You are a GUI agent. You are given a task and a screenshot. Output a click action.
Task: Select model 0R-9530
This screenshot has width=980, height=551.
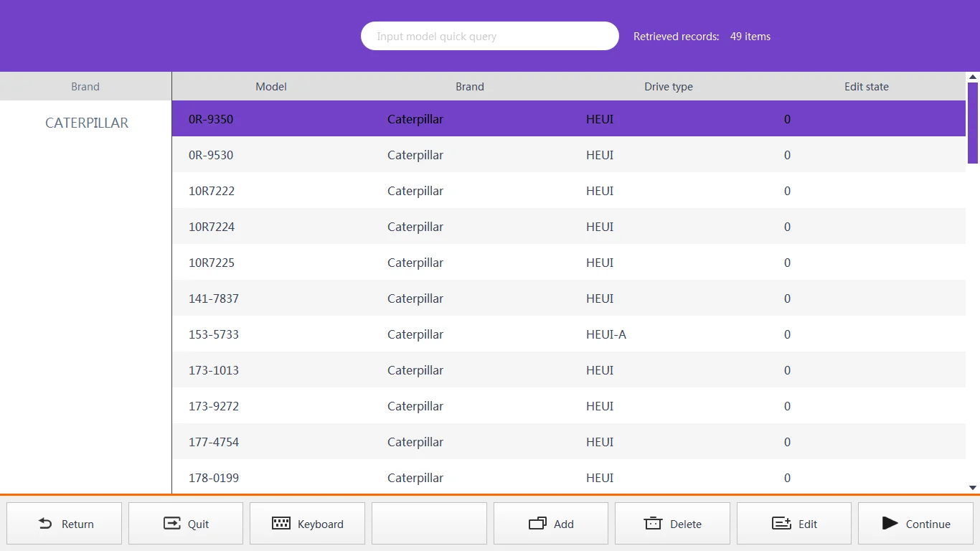tap(569, 155)
